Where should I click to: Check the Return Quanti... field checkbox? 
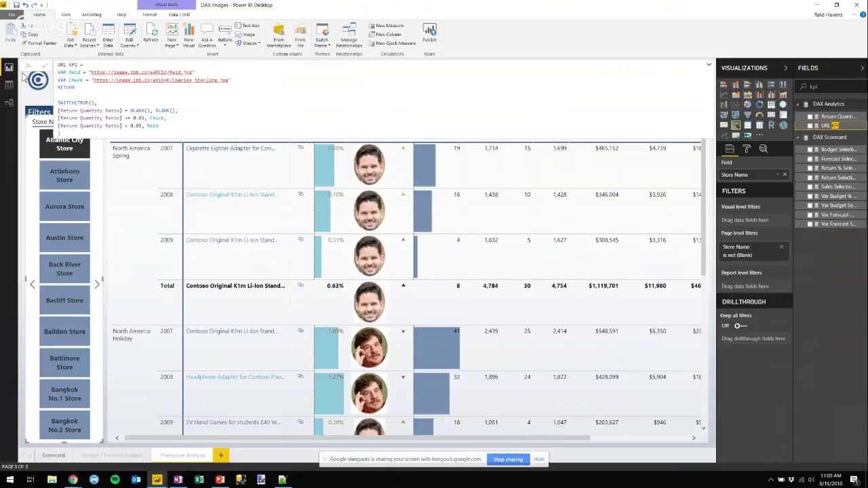tap(810, 116)
